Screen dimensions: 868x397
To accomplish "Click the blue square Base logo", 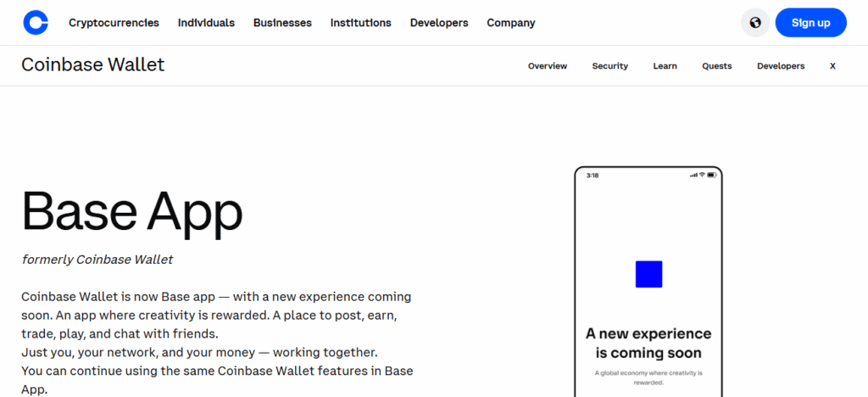I will pos(648,274).
